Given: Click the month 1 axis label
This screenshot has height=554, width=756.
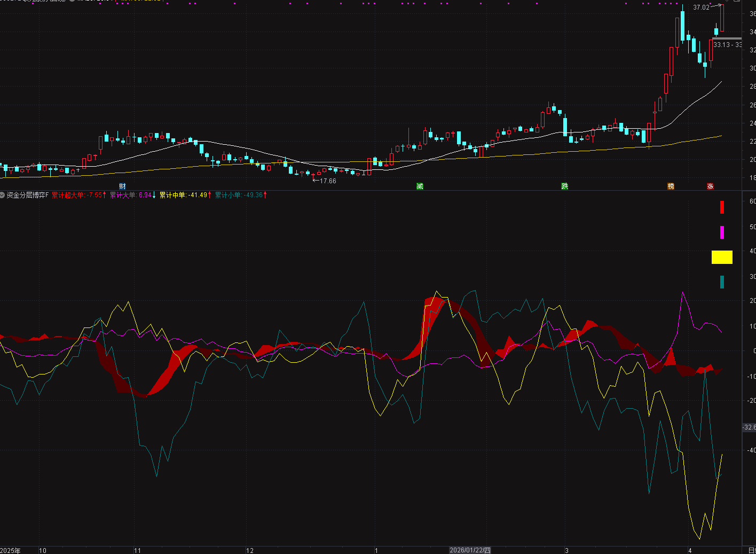Looking at the screenshot, I should [x=376, y=551].
